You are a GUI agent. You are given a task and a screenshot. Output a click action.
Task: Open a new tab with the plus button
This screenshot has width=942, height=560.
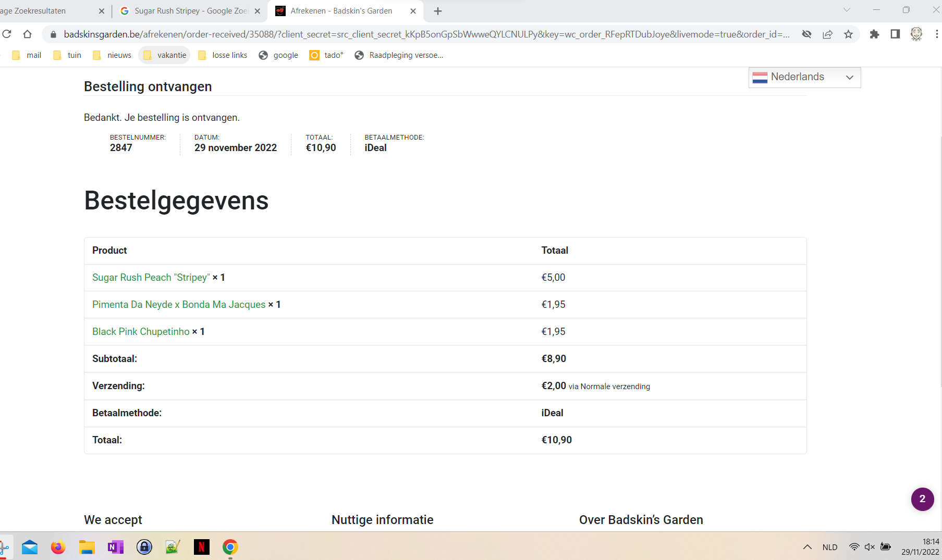438,11
